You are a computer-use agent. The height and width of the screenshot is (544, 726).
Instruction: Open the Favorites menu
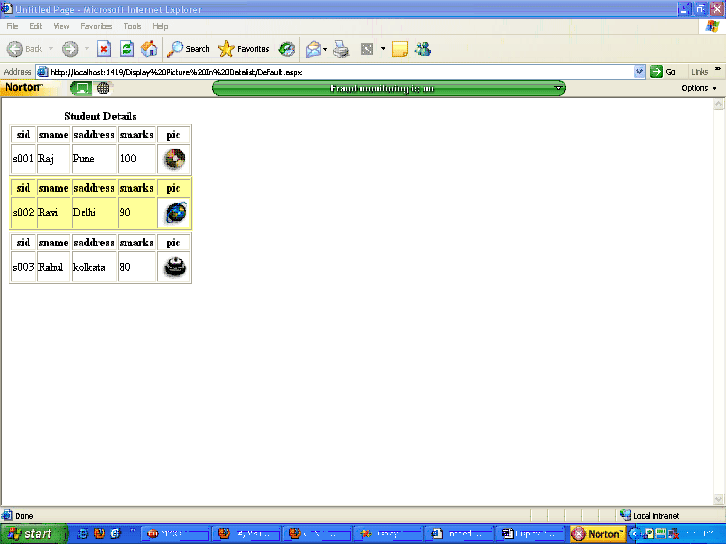(x=96, y=26)
